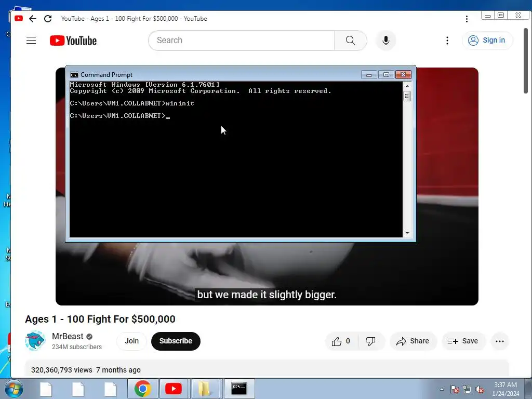The height and width of the screenshot is (399, 532).
Task: Maximize the Command Prompt window
Action: coord(386,75)
